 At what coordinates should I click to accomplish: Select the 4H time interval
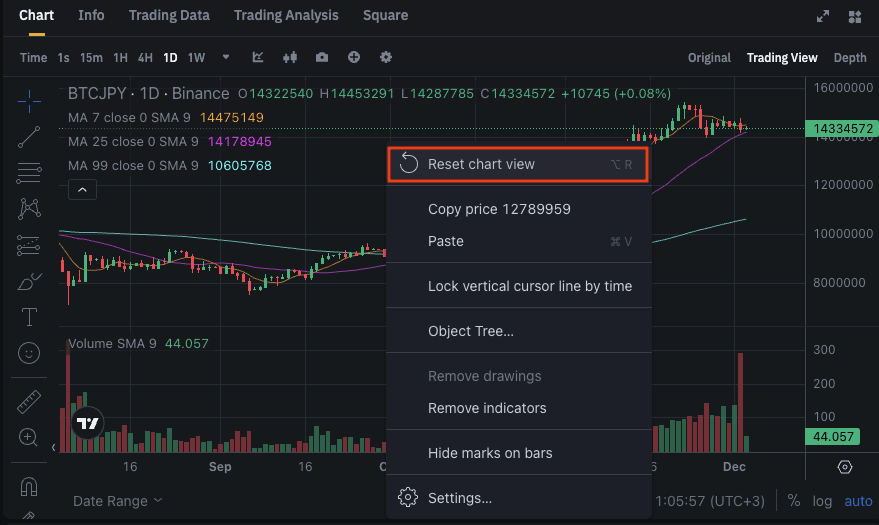click(145, 58)
